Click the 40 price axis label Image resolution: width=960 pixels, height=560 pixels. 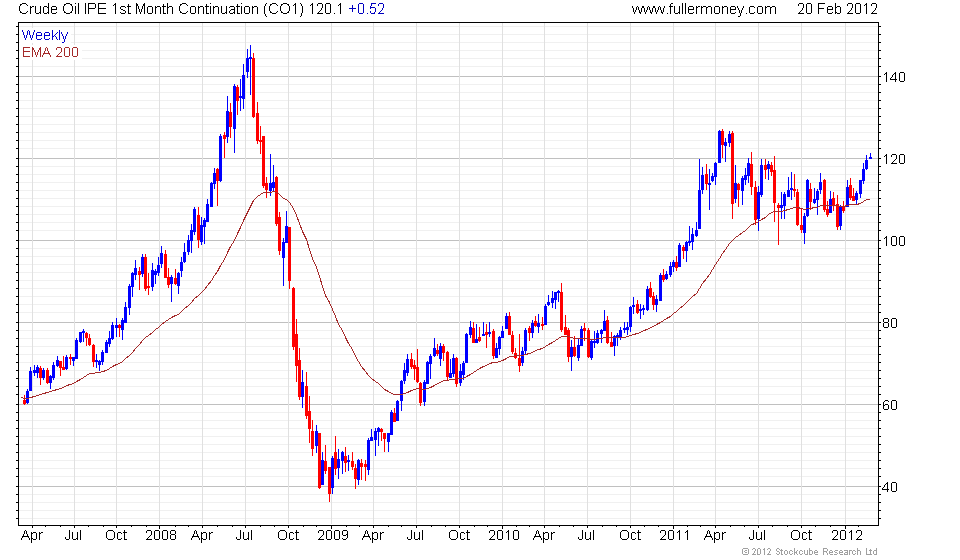click(890, 487)
